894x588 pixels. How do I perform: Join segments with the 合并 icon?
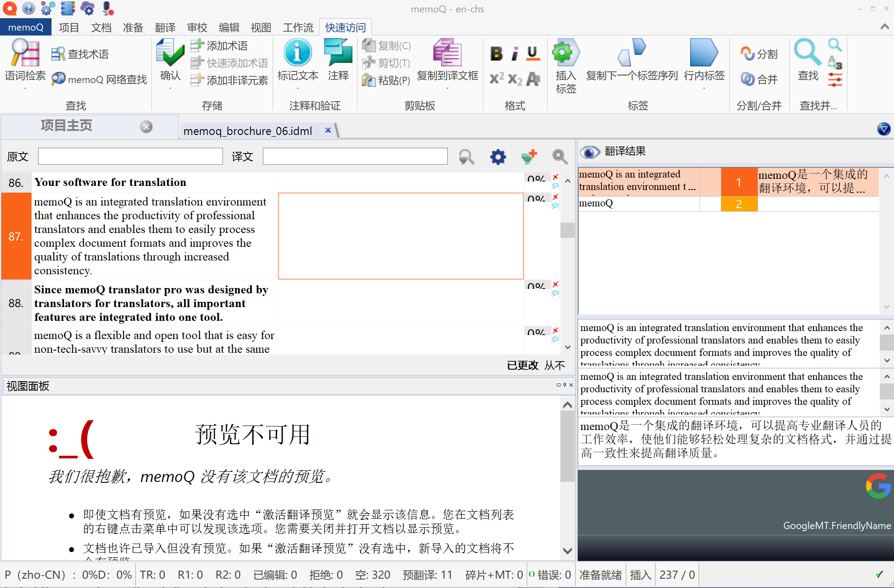[748, 79]
